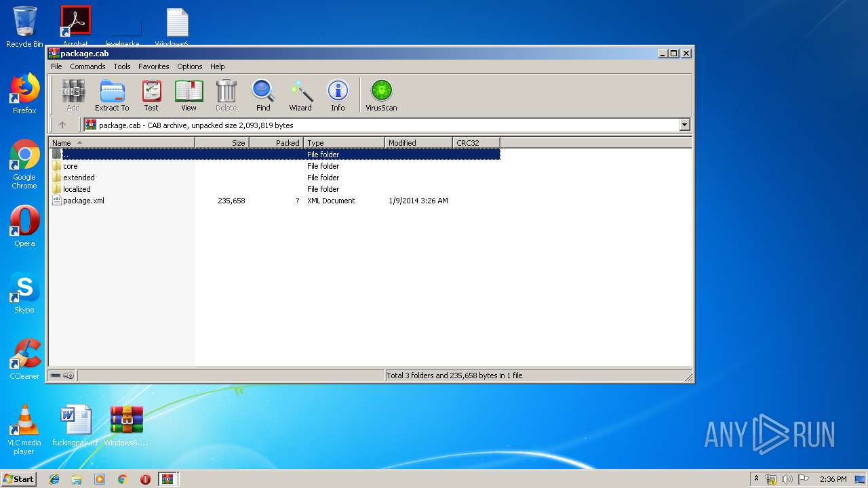Screen dimensions: 868x488
Task: Show hidden tray icons arrow
Action: pos(756,479)
